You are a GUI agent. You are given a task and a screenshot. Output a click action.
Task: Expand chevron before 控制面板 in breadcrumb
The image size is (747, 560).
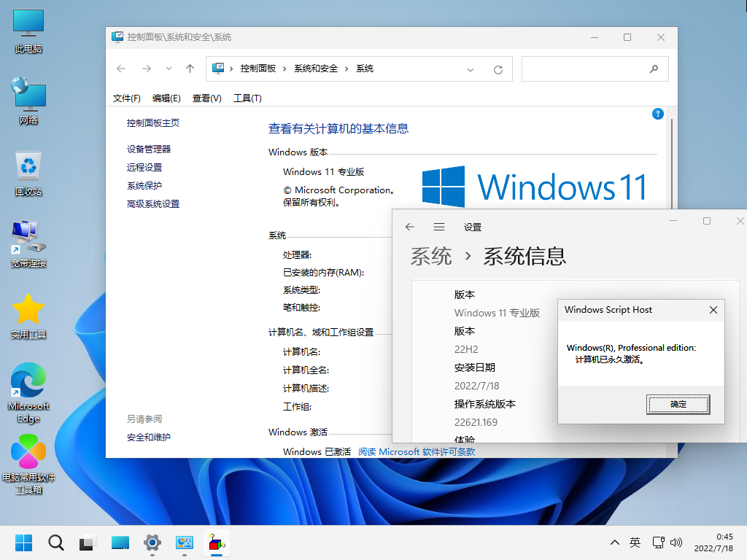click(231, 69)
